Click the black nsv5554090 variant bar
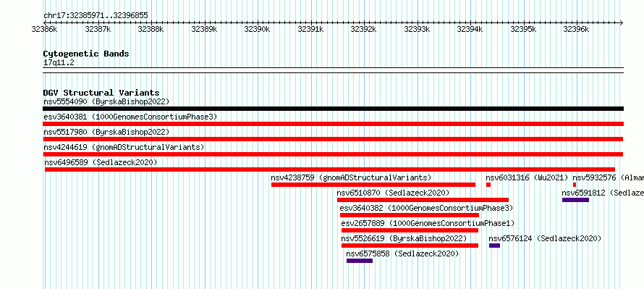This screenshot has width=644, height=289. (333, 109)
